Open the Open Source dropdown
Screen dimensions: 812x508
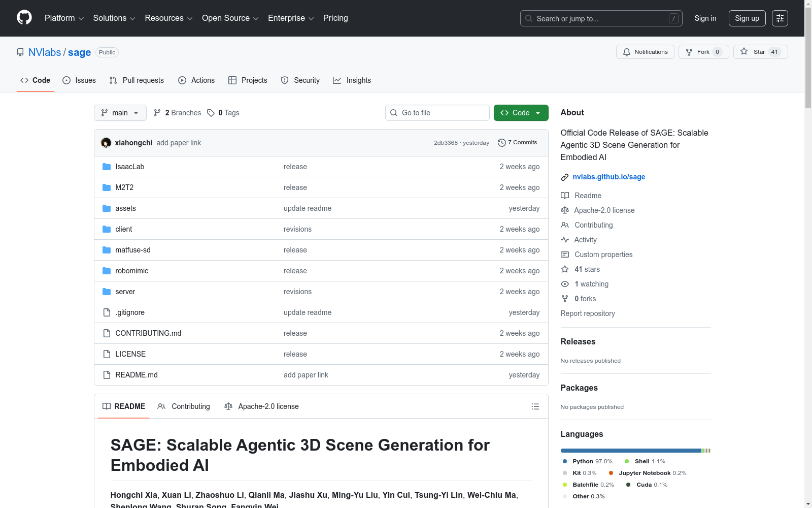(x=230, y=18)
